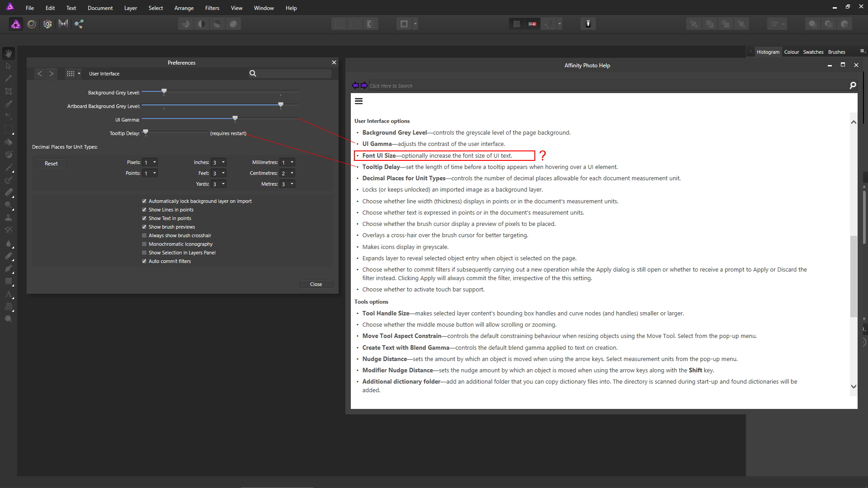The height and width of the screenshot is (488, 868).
Task: Select the Hand view tool
Action: [x=9, y=53]
